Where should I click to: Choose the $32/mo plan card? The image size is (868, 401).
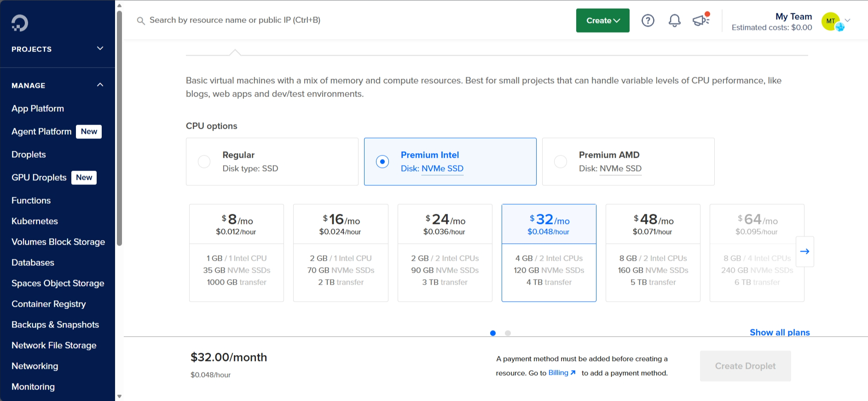pos(549,253)
